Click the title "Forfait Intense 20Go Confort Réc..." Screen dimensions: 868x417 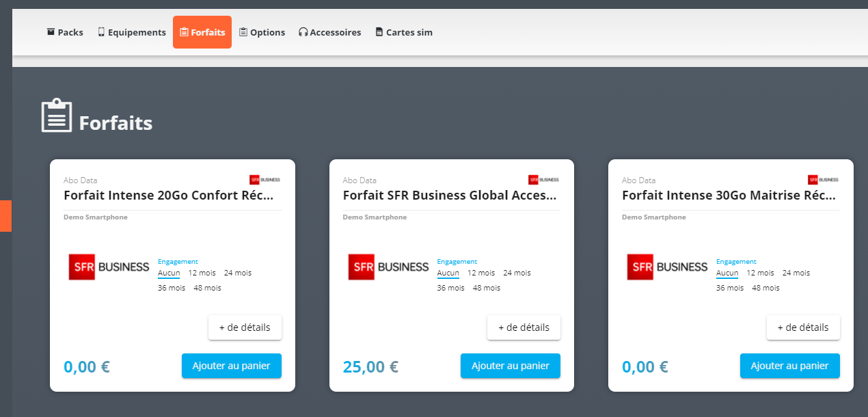169,195
